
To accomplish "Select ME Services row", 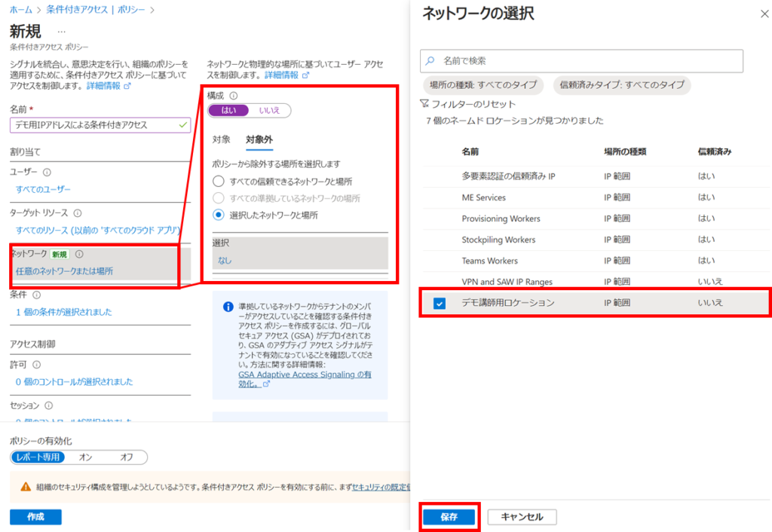I will coord(596,197).
